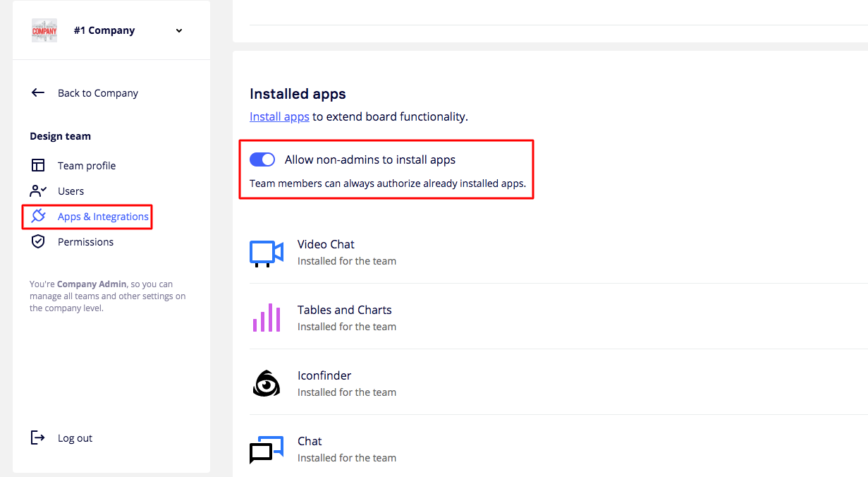
Task: Click the plug icon for Apps & Integrations
Action: click(x=38, y=217)
